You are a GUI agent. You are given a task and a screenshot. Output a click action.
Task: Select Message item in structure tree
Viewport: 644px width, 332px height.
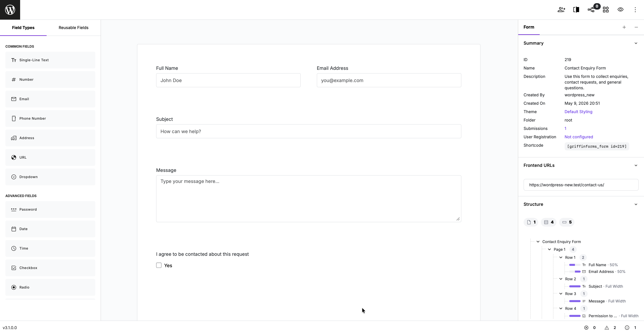(597, 301)
